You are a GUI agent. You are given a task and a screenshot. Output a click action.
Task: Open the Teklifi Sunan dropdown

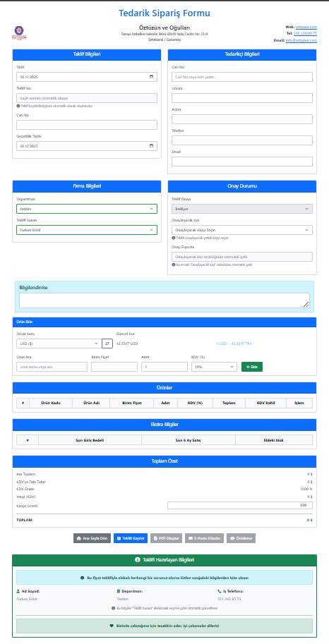point(87,230)
